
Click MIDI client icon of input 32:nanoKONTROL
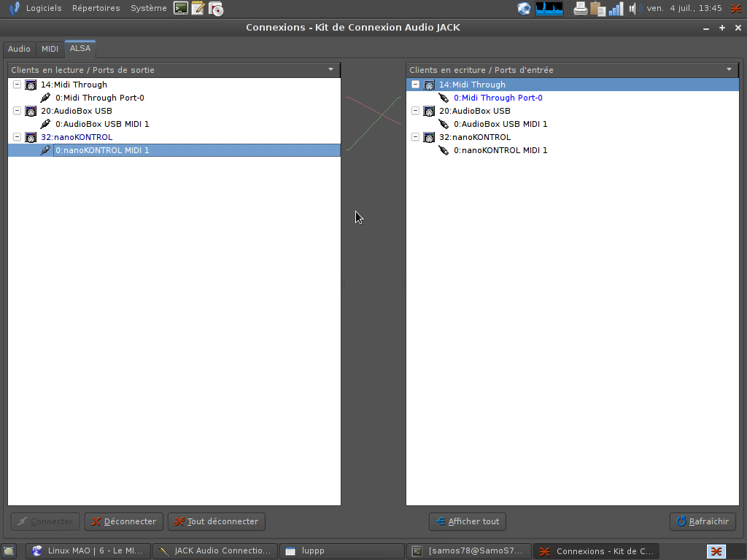point(429,137)
